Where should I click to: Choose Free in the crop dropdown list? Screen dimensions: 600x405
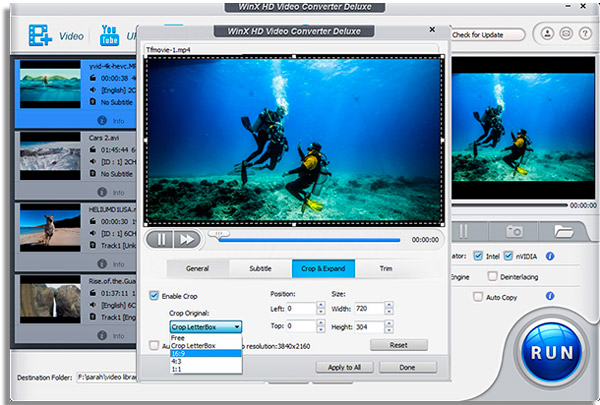tap(205, 338)
